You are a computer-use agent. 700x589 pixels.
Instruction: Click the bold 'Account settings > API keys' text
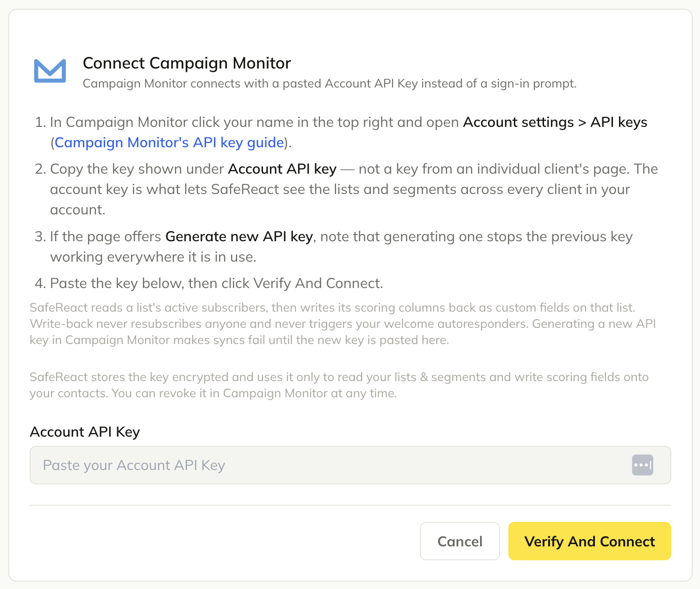pyautogui.click(x=555, y=122)
